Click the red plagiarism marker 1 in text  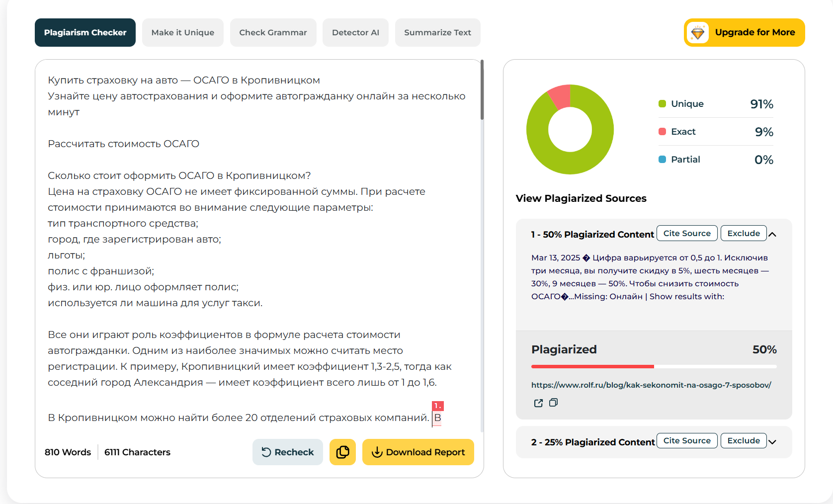(x=437, y=406)
